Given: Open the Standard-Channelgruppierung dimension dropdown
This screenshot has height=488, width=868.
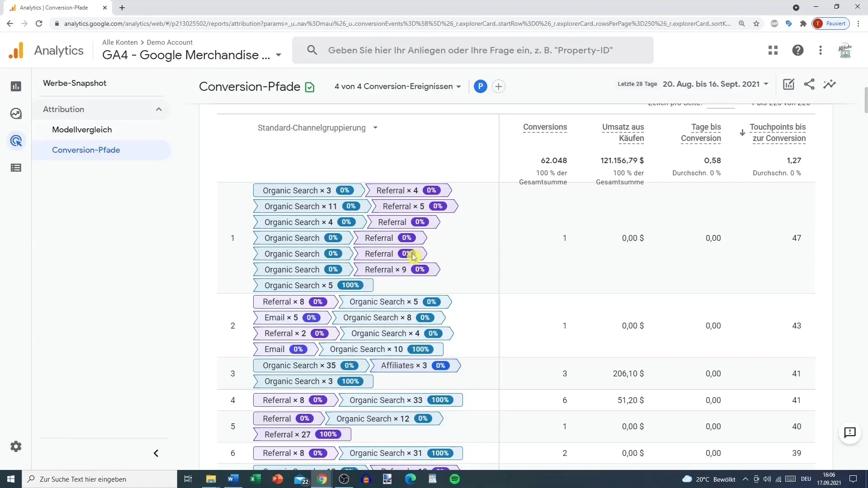Looking at the screenshot, I should (318, 128).
